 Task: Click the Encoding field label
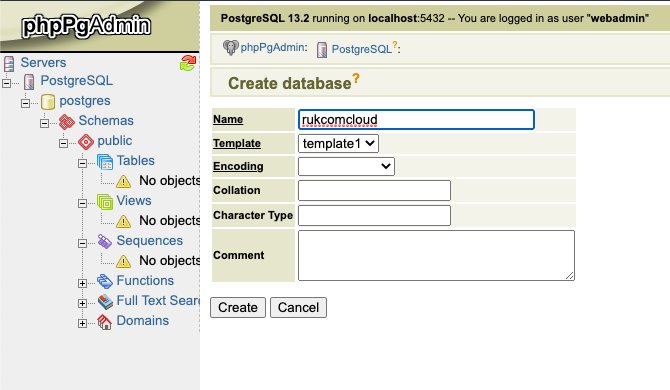(238, 166)
